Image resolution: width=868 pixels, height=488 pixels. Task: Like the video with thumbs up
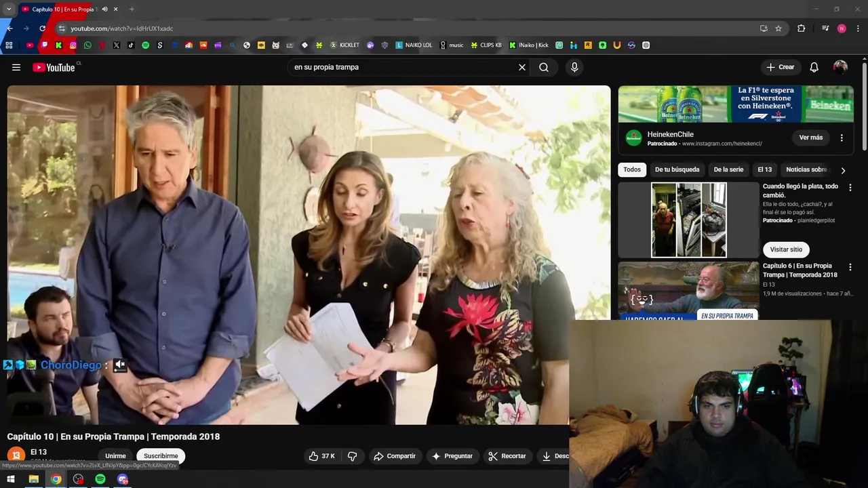point(321,456)
